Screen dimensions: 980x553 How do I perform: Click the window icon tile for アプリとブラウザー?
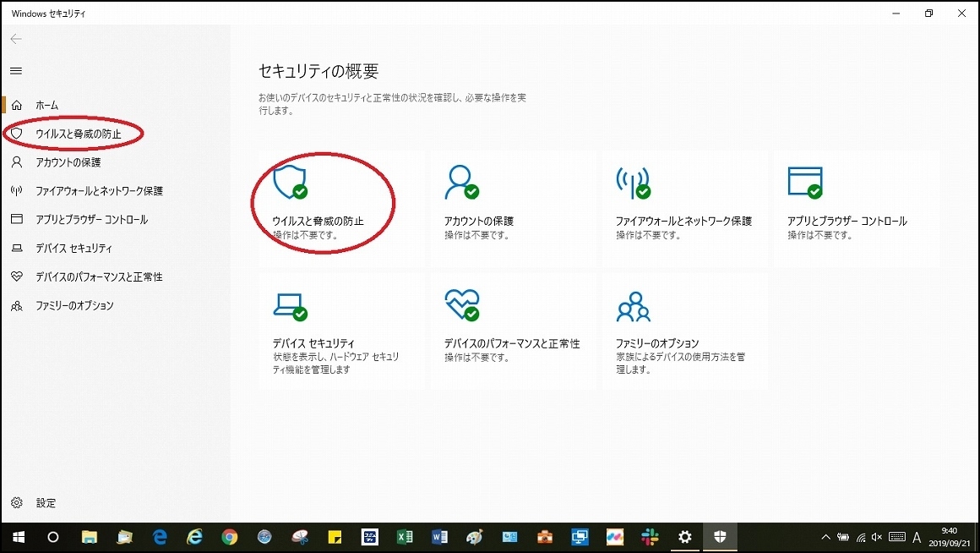(805, 183)
